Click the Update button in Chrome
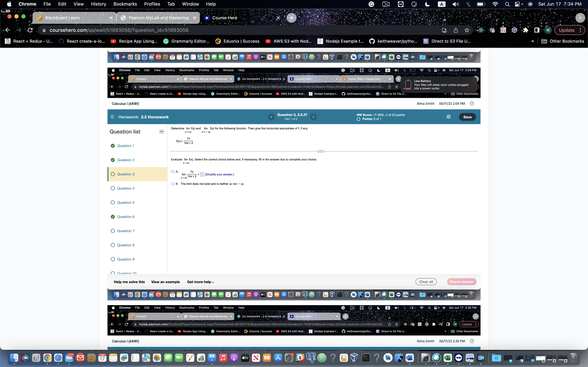 [567, 30]
